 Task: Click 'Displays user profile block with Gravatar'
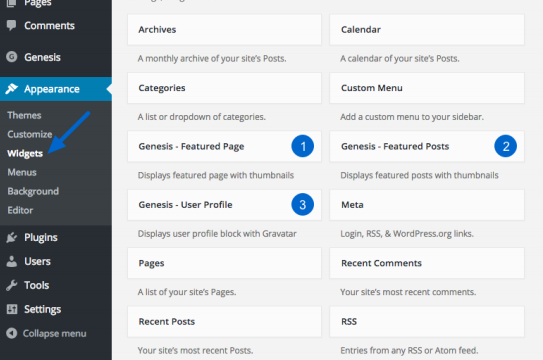coord(217,234)
